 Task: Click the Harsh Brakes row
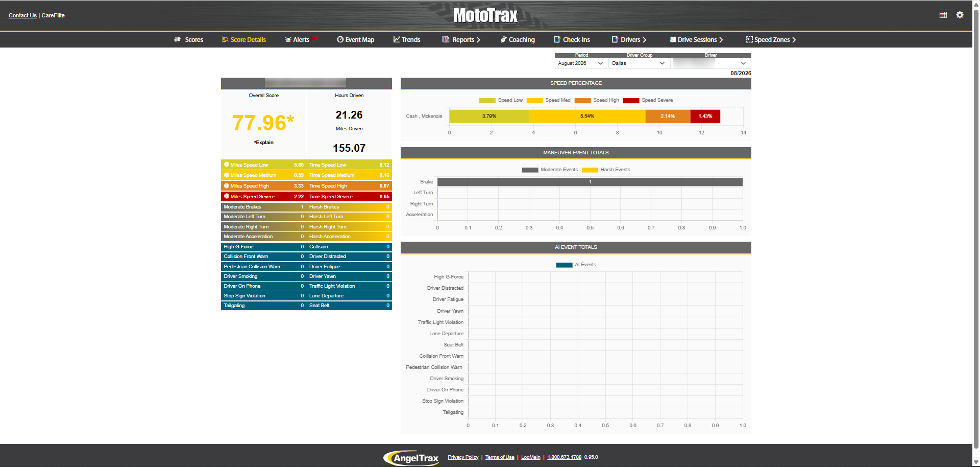349,207
